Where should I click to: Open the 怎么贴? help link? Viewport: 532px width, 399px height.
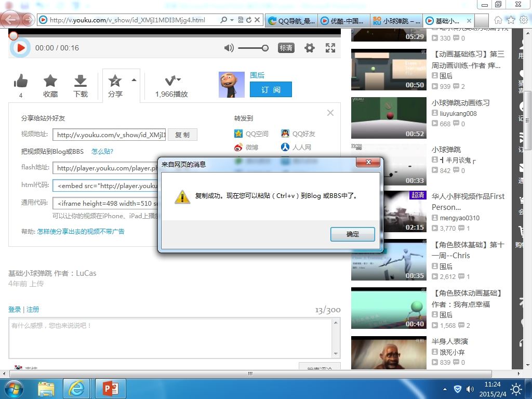point(102,151)
